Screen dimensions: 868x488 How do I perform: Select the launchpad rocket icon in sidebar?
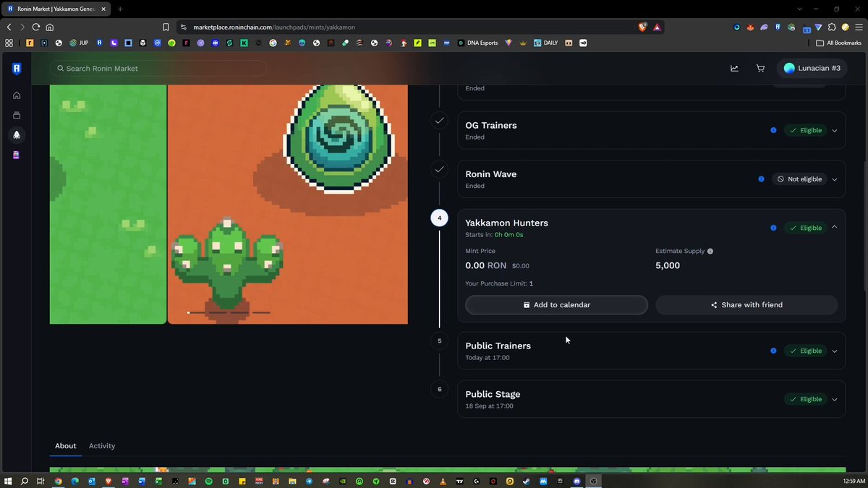[x=17, y=134]
